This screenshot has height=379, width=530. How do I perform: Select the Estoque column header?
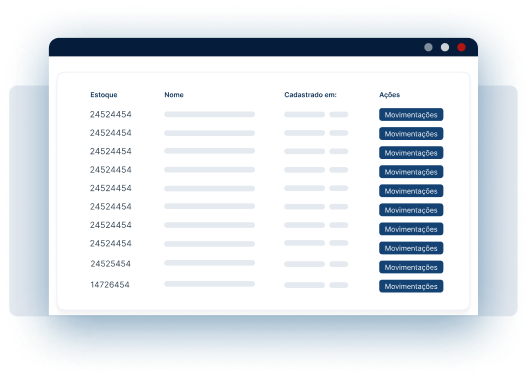point(104,95)
